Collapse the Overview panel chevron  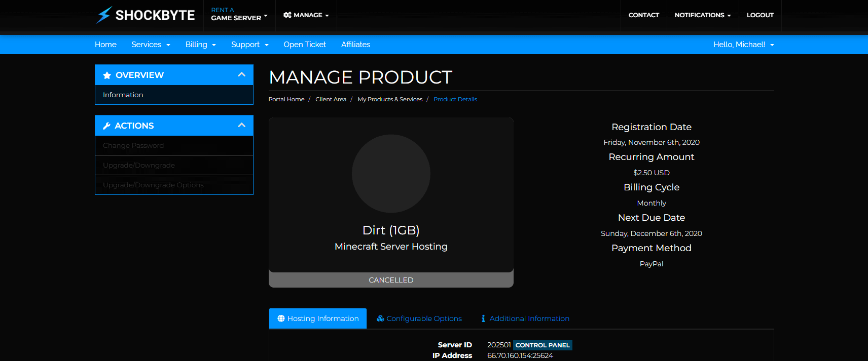[x=241, y=75]
